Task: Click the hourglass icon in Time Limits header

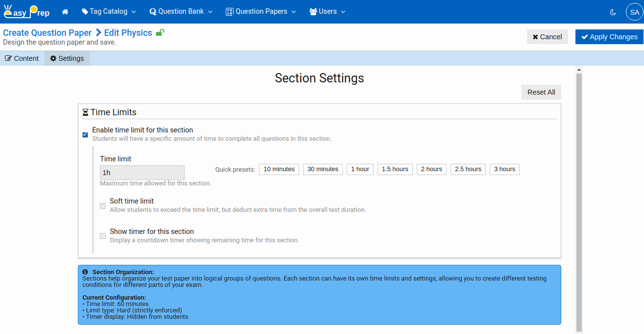Action: coord(85,112)
